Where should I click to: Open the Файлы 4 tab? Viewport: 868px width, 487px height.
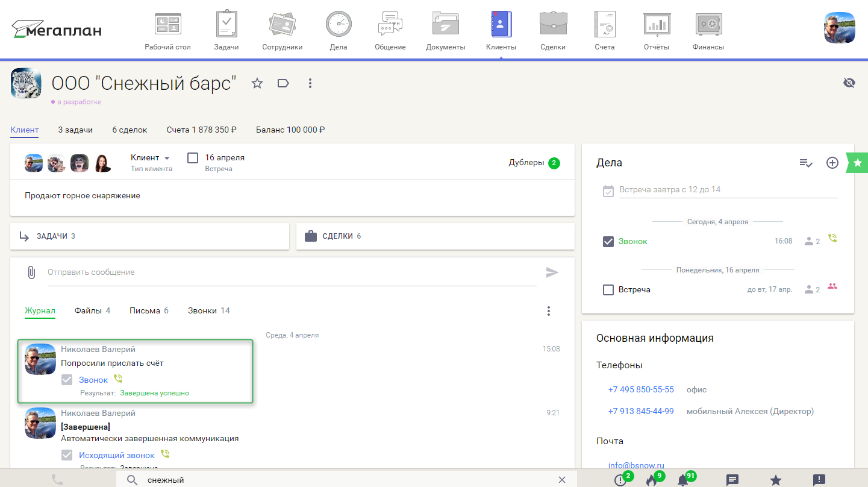pyautogui.click(x=92, y=311)
